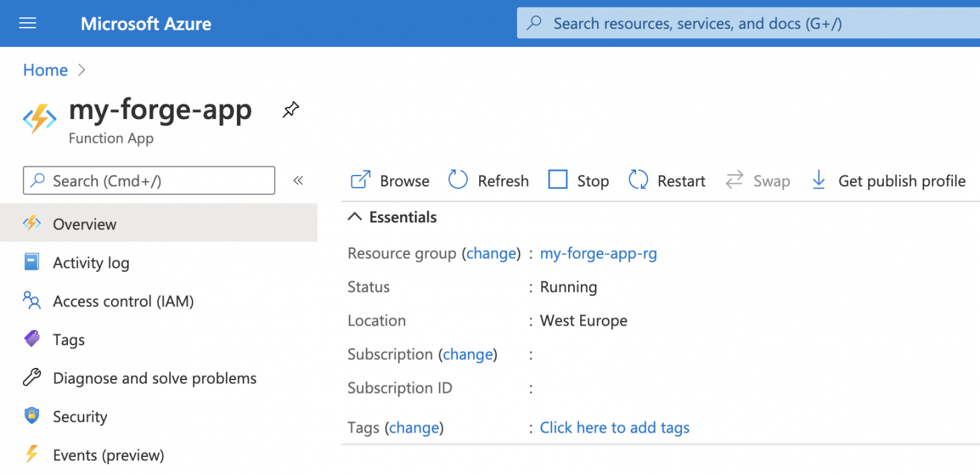Viewport: 980px width, 475px height.
Task: Click the Swap arrows icon
Action: click(734, 180)
